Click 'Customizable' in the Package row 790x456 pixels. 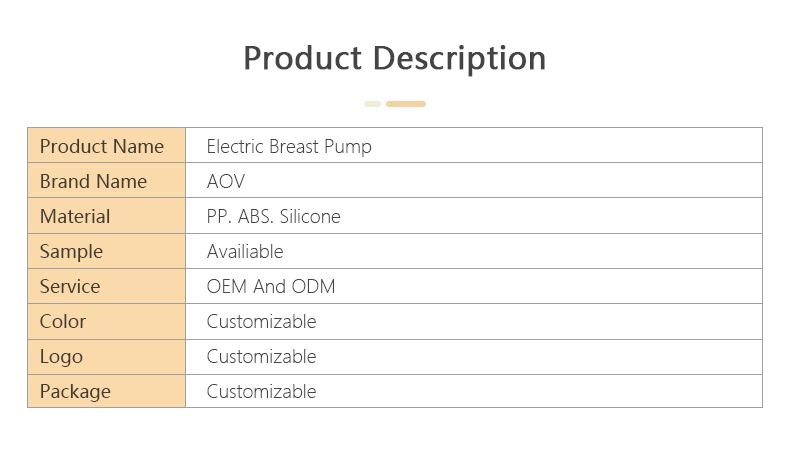pyautogui.click(x=261, y=391)
